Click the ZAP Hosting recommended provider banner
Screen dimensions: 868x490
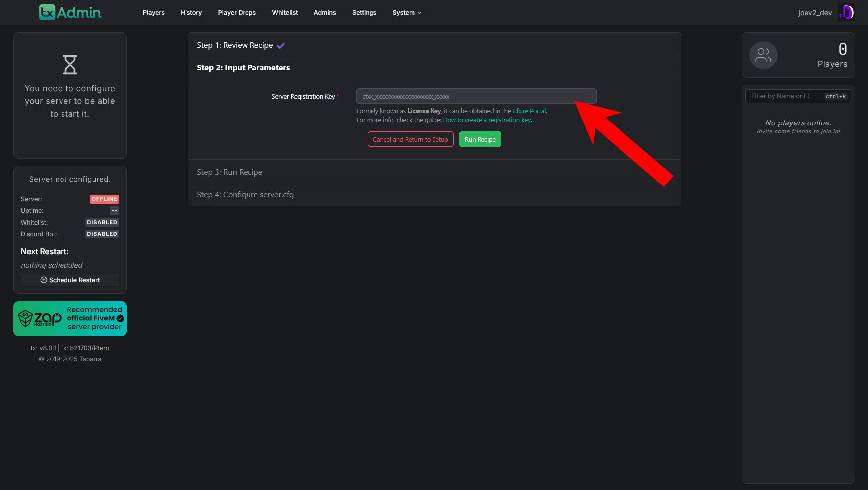click(x=70, y=318)
